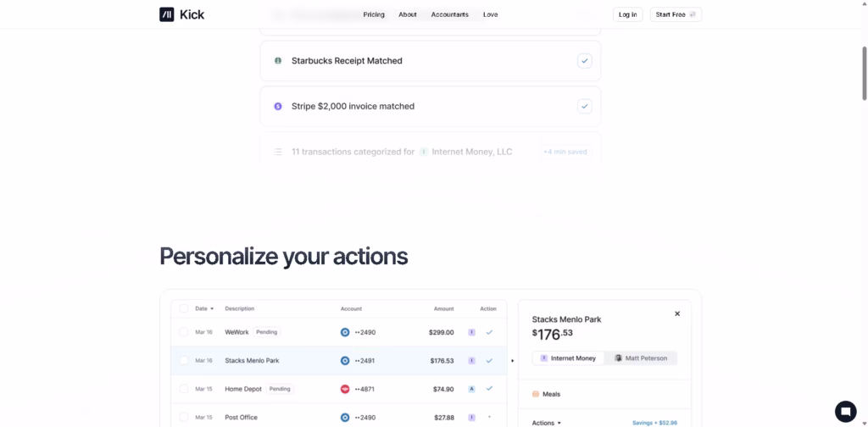The width and height of the screenshot is (868, 427).
Task: Click the Starbucks logo icon
Action: coord(278,61)
